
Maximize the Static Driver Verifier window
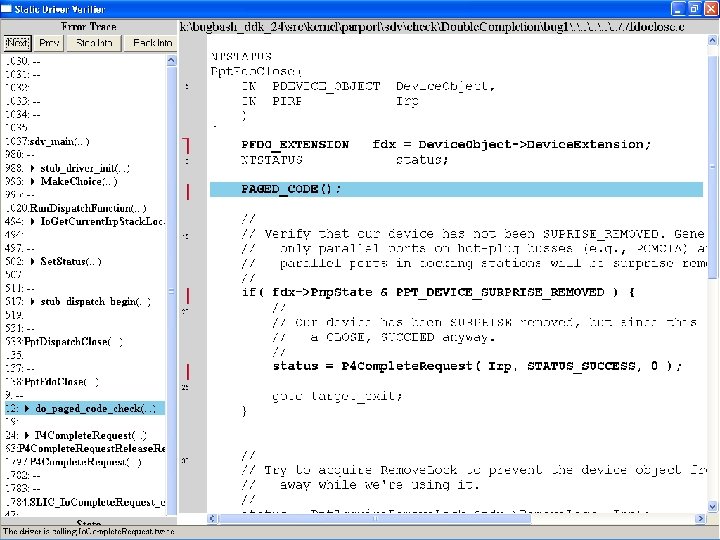(x=695, y=8)
